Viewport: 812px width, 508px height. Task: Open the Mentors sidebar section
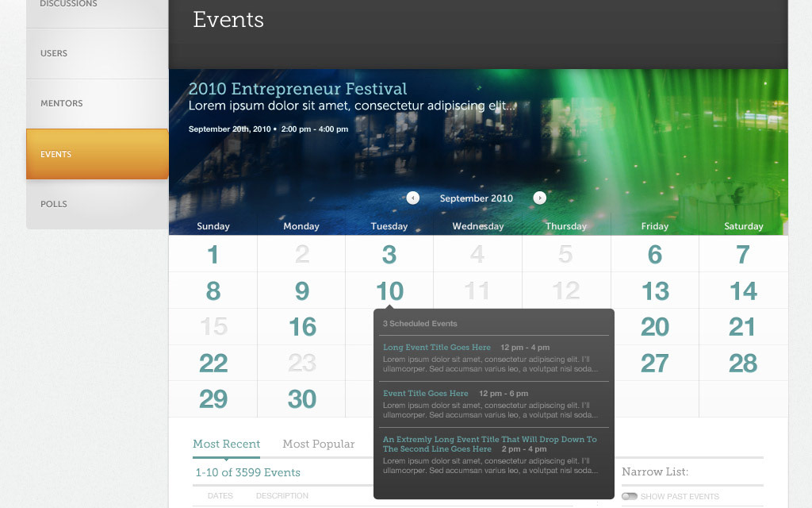62,103
